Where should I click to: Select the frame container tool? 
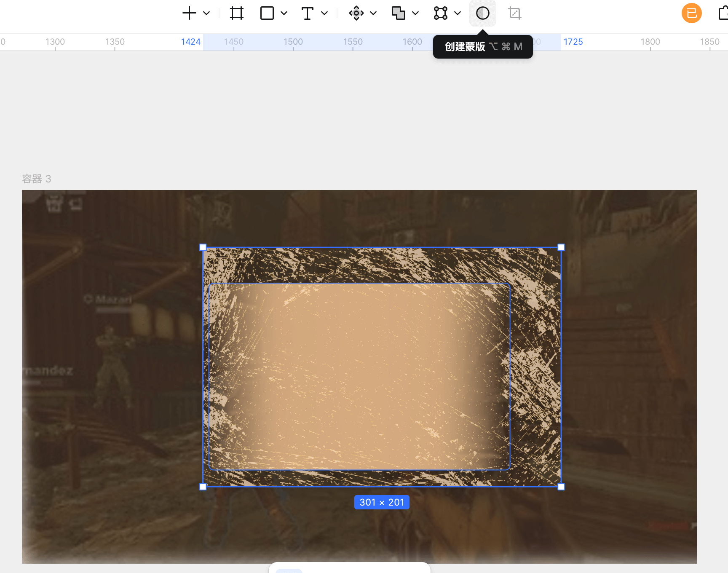237,13
